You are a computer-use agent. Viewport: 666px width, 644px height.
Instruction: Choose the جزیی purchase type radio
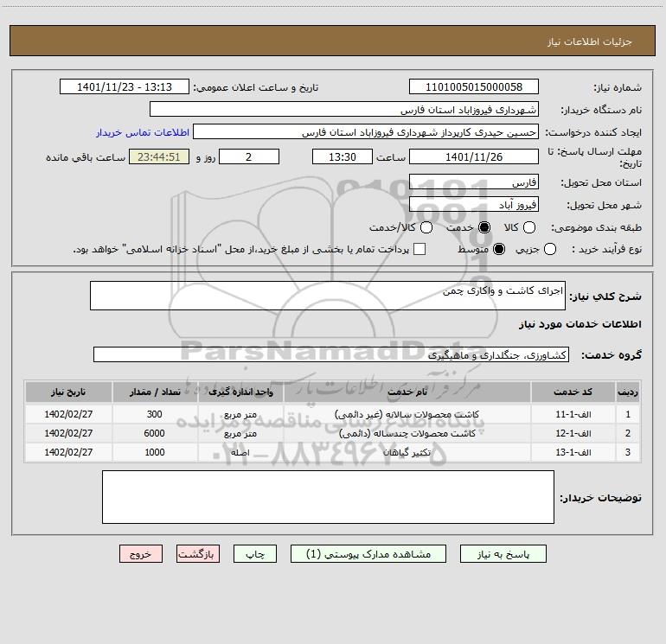(x=549, y=249)
